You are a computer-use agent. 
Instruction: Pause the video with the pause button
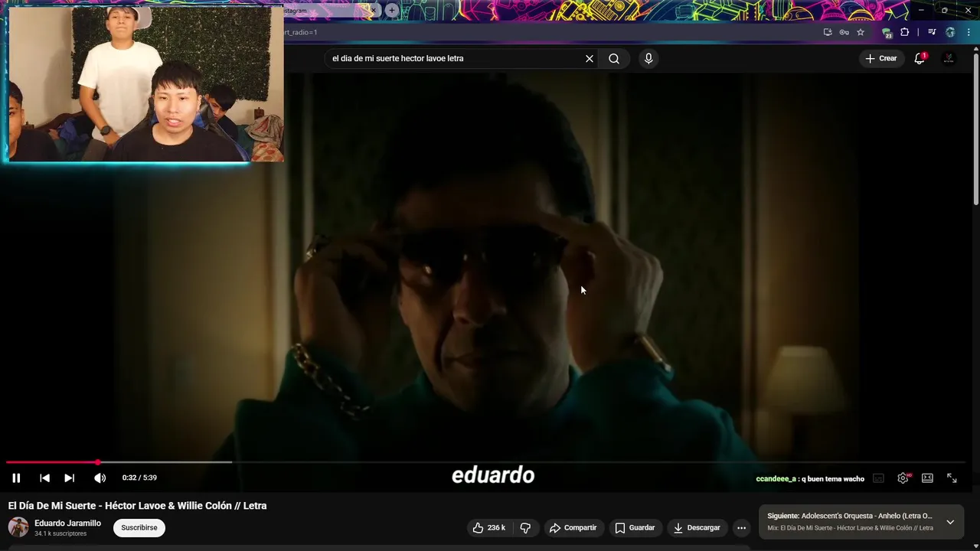point(16,478)
